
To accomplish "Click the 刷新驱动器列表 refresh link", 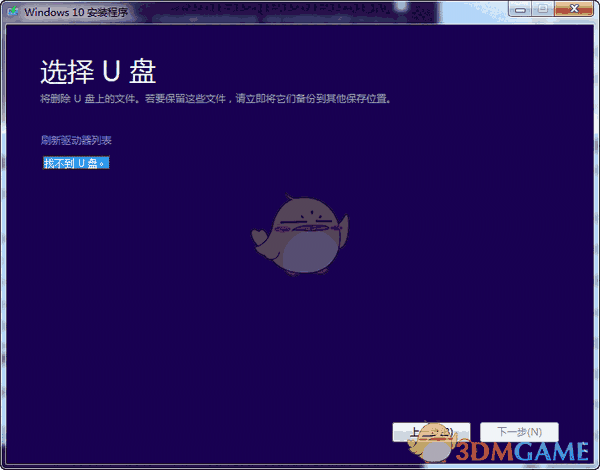I will (x=76, y=140).
